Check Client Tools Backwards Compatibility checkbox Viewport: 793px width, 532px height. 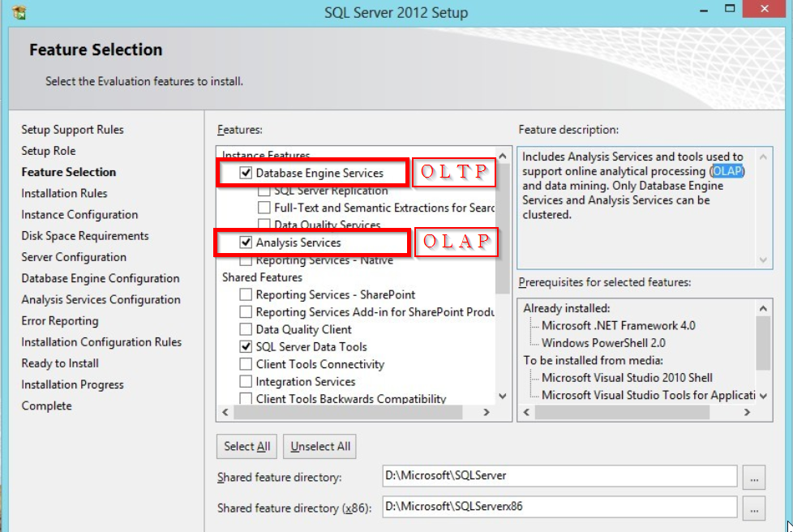point(246,398)
